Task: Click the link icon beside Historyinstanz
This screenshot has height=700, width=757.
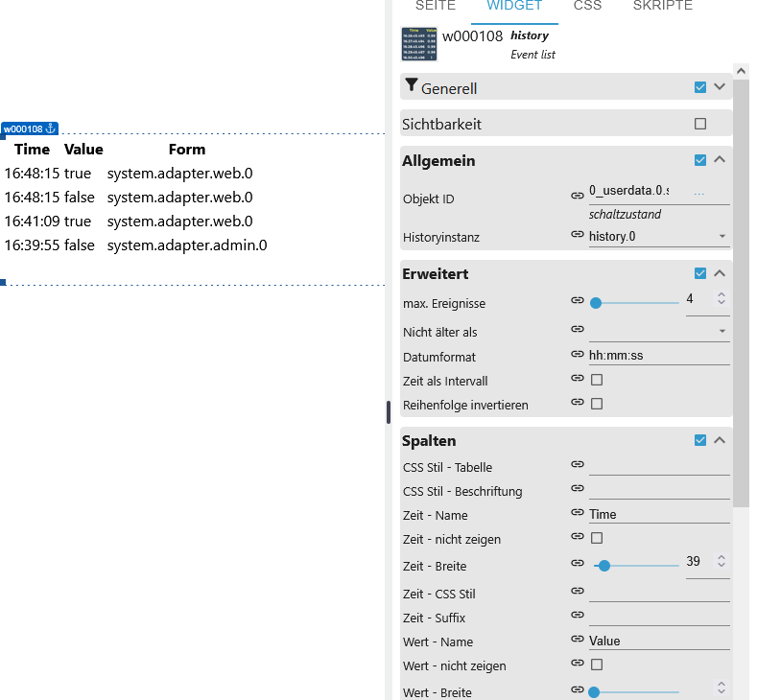Action: coord(578,236)
